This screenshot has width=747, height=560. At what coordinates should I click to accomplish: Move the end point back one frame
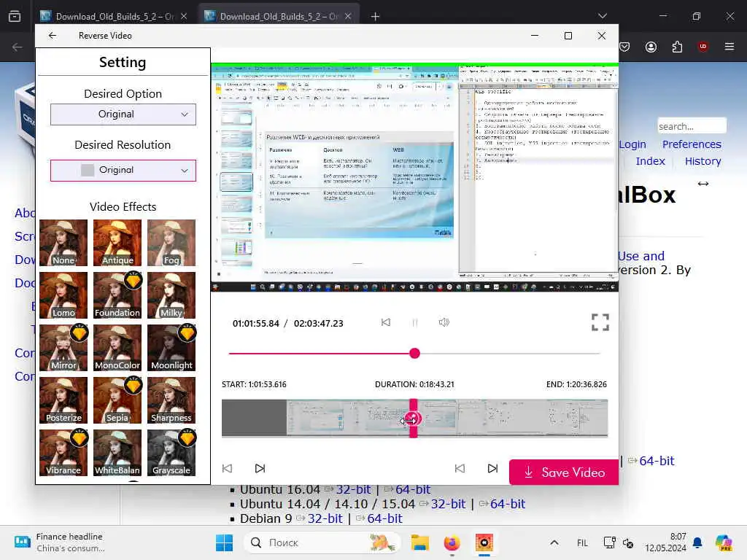[460, 469]
